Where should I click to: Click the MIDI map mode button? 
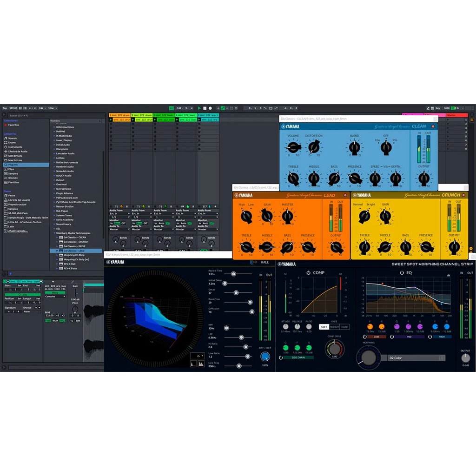[x=447, y=108]
